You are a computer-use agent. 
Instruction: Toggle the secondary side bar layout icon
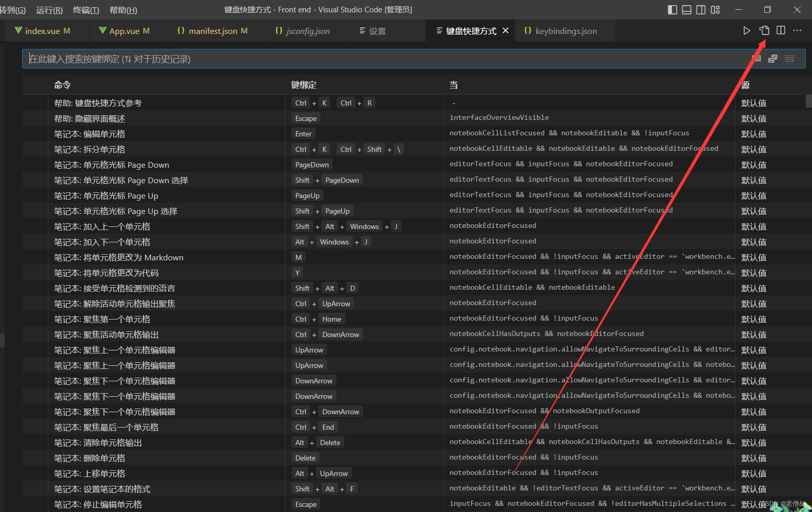(701, 10)
